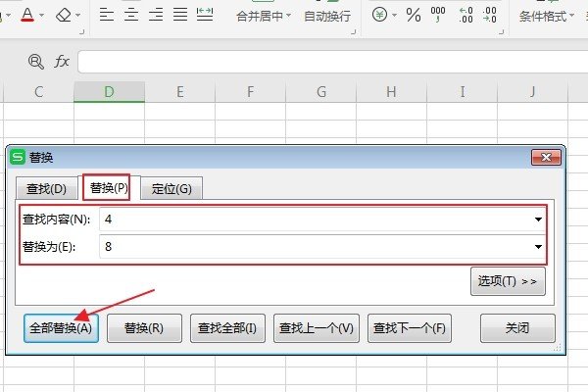This screenshot has width=588, height=392.
Task: Open alignment group dialog launcher
Action: [x=353, y=32]
